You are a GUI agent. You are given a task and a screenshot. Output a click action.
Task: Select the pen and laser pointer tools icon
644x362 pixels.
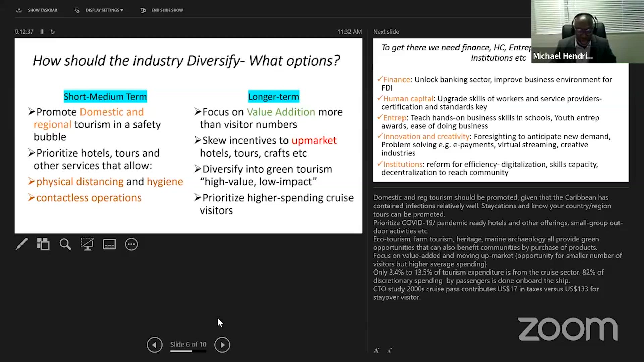22,244
